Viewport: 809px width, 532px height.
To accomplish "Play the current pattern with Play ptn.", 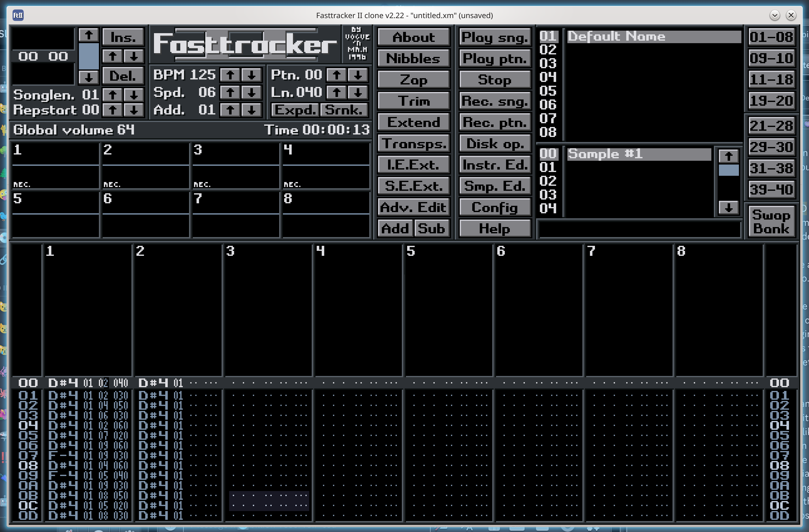I will tap(495, 58).
